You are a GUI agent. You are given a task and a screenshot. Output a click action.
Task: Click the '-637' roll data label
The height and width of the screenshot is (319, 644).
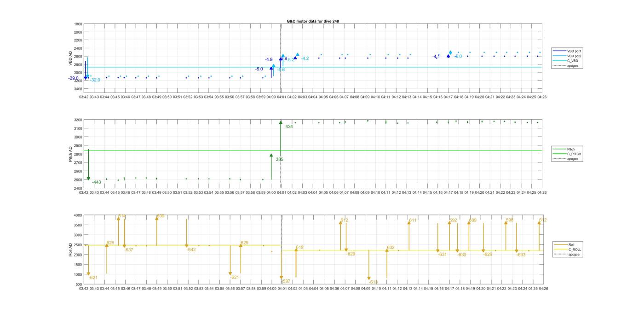coord(129,250)
